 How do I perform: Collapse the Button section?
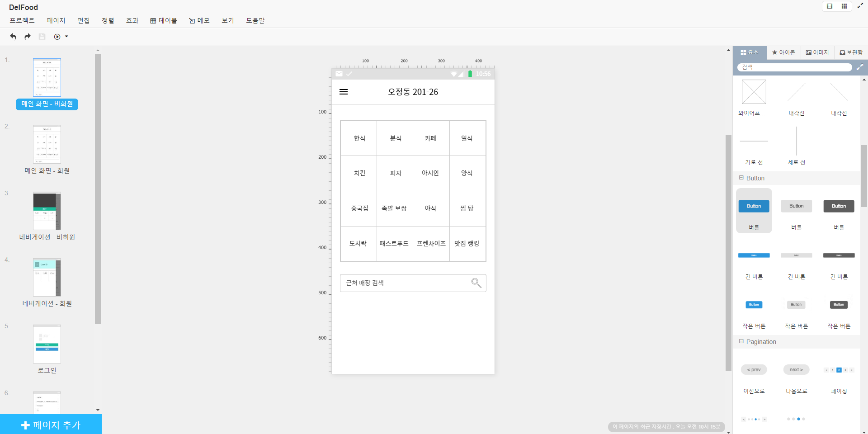[x=741, y=178]
